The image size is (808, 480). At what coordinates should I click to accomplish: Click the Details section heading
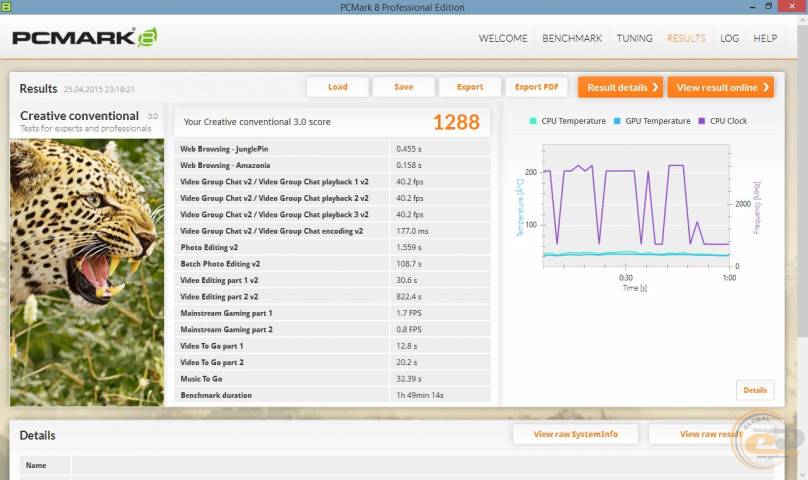coord(37,435)
